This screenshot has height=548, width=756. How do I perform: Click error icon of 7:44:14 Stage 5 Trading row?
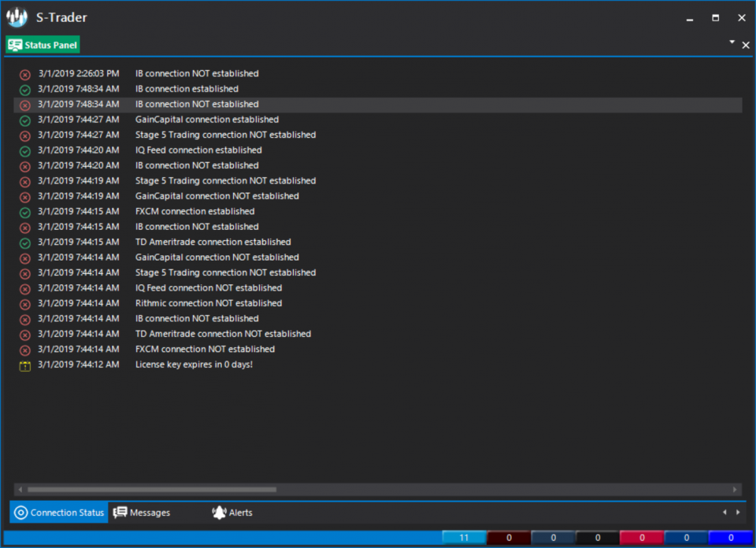(25, 274)
